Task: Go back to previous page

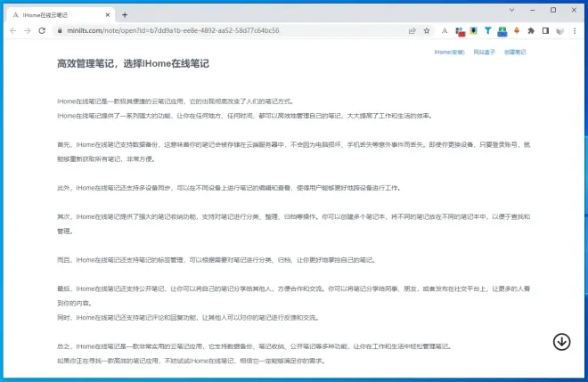Action: (x=12, y=30)
